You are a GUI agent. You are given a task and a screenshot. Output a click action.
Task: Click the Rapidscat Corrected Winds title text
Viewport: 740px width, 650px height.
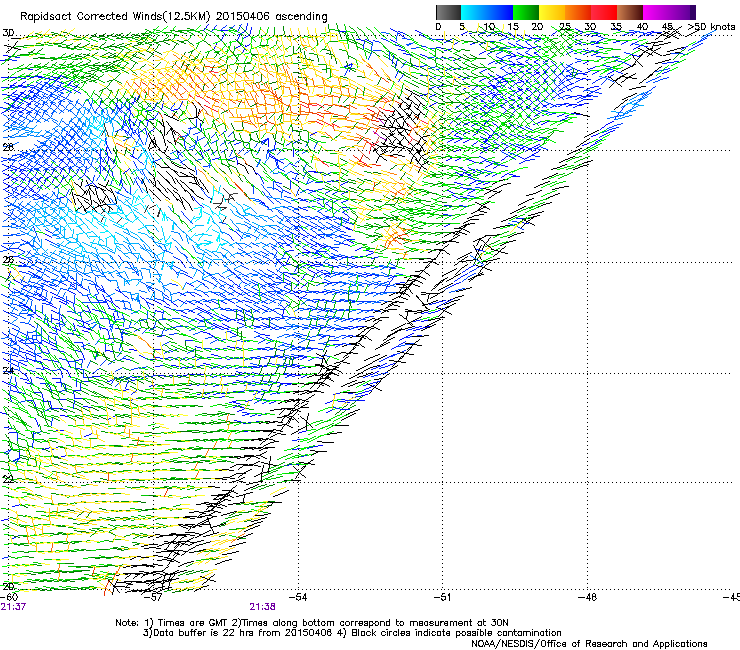[173, 16]
